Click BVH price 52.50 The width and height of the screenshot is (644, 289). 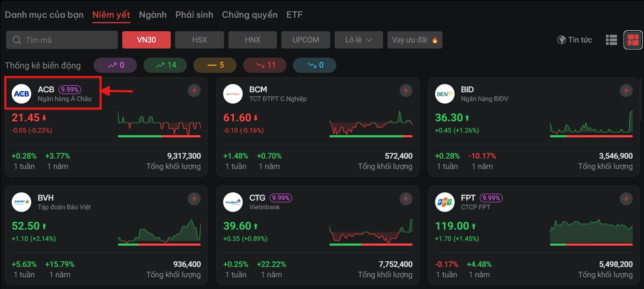[x=26, y=226]
